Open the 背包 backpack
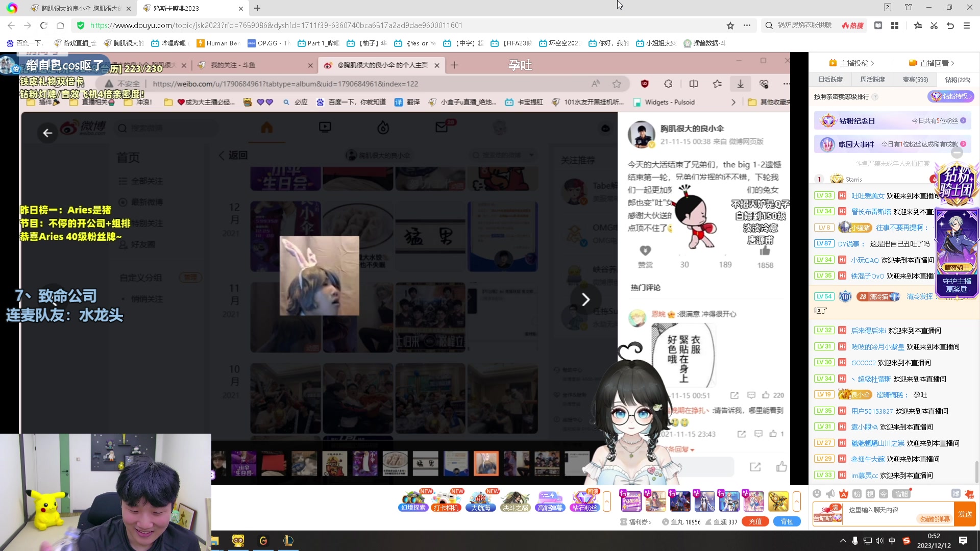This screenshot has width=980, height=551. click(x=787, y=521)
